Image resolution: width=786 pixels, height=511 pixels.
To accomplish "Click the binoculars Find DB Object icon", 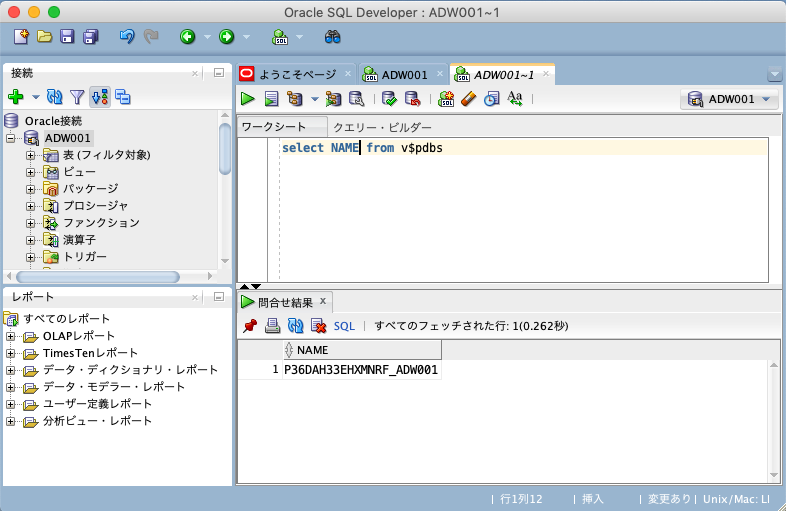I will [333, 37].
